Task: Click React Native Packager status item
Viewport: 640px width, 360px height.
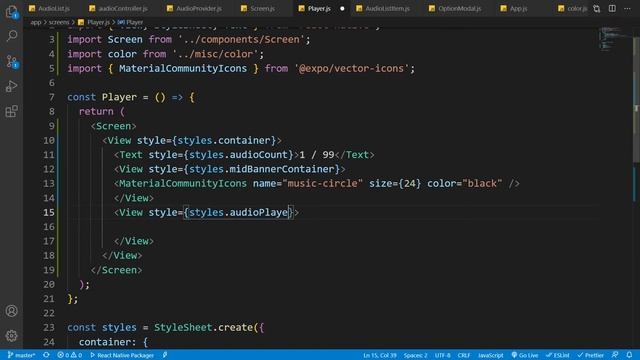Action: coord(122,355)
